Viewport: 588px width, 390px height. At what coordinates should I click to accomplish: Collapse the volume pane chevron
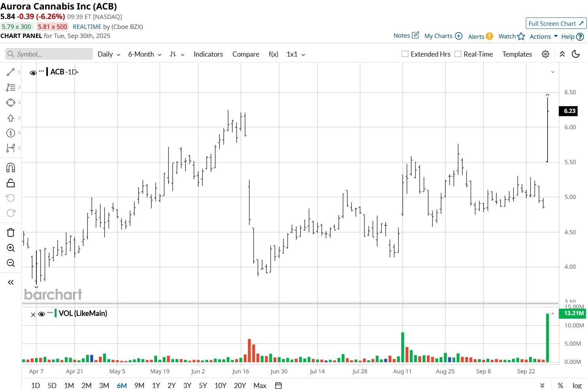coord(553,314)
